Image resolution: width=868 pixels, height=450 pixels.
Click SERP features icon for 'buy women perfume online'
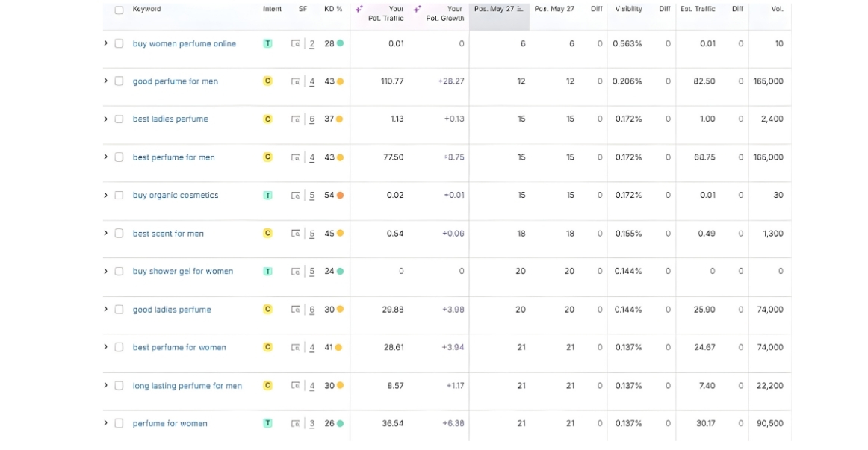296,43
